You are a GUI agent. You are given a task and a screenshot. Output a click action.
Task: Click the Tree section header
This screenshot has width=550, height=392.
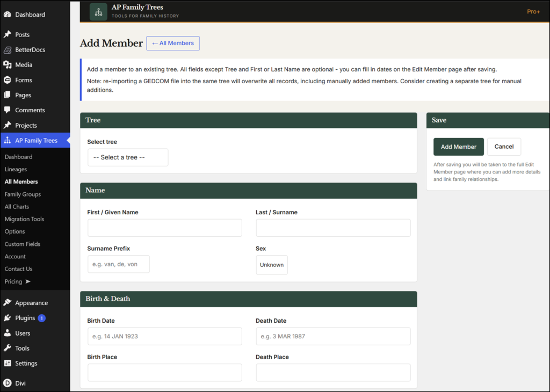[248, 120]
